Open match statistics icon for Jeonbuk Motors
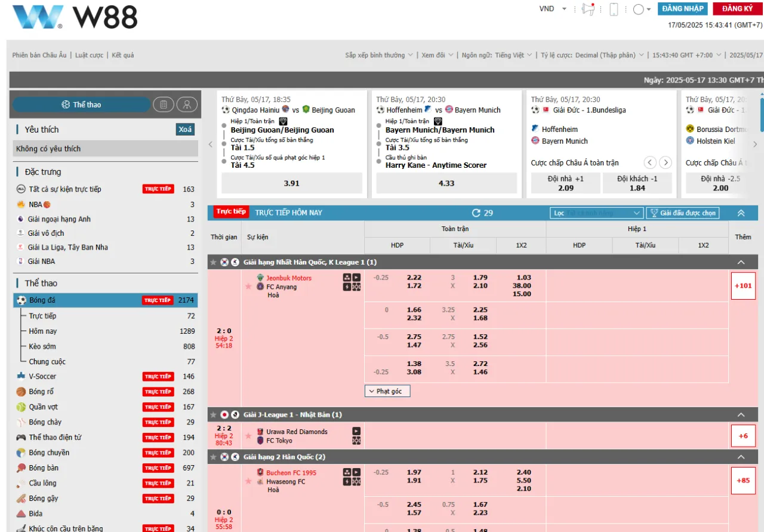The width and height of the screenshot is (764, 532). click(x=347, y=278)
